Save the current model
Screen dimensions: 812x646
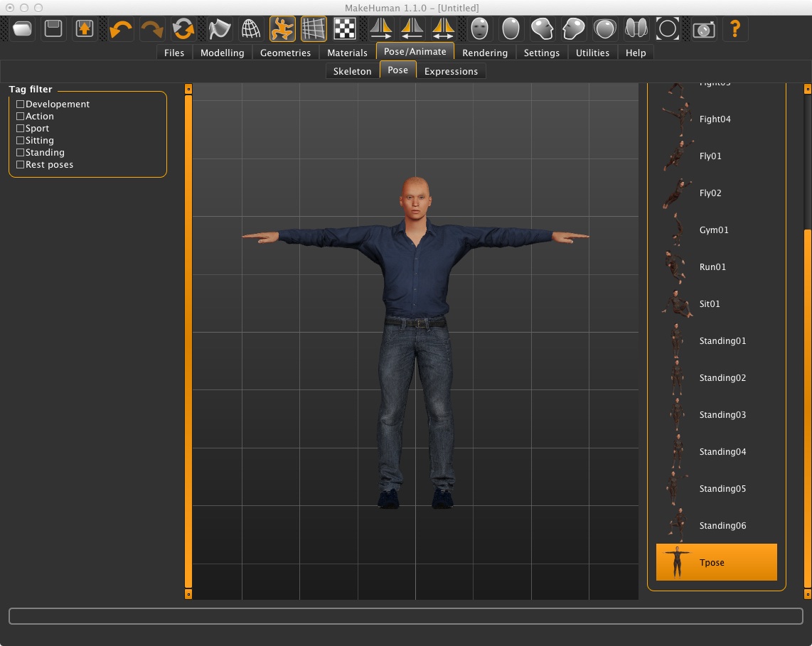pos(53,29)
